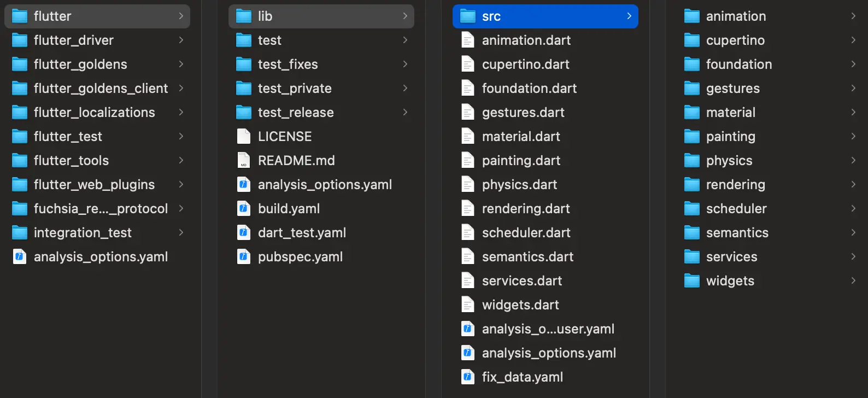Select analysis_options.yaml below analysis_o...user.yaml
868x398 pixels.
tap(549, 353)
